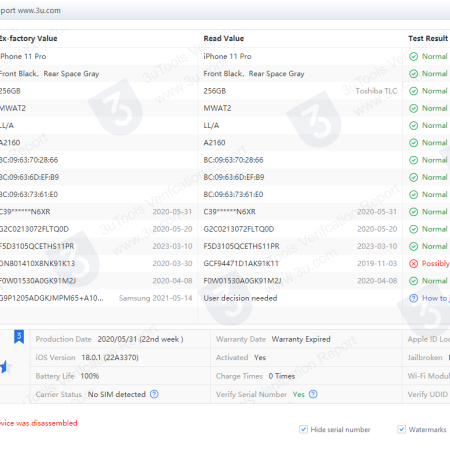Toggle the Watermarks checkbox
This screenshot has height=450, width=450.
pyautogui.click(x=402, y=429)
